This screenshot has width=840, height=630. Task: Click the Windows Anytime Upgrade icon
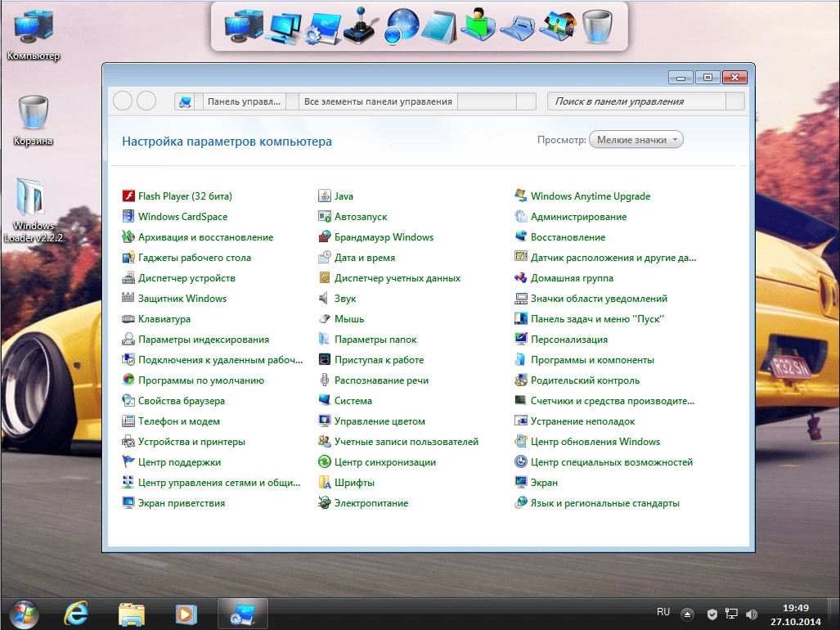pos(521,196)
